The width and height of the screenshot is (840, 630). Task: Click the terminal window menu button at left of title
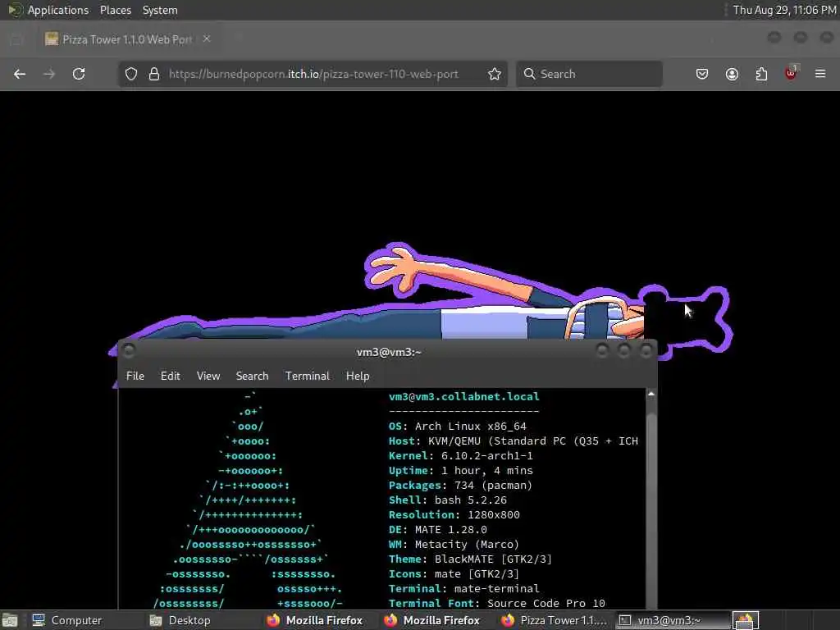pos(129,351)
